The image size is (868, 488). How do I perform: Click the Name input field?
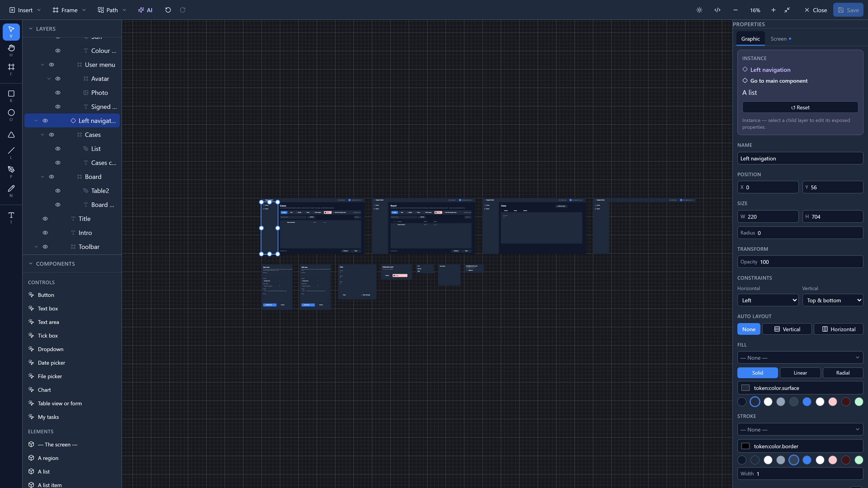click(800, 158)
